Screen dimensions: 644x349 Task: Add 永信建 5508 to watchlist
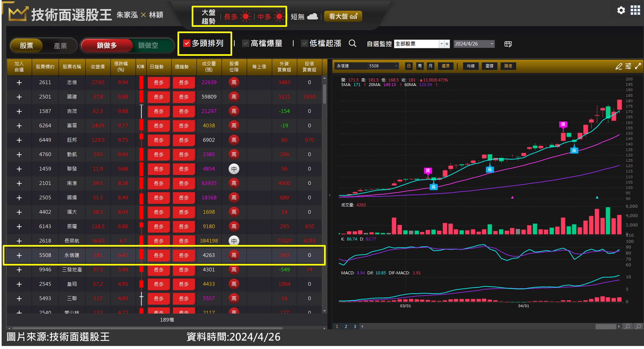(19, 255)
